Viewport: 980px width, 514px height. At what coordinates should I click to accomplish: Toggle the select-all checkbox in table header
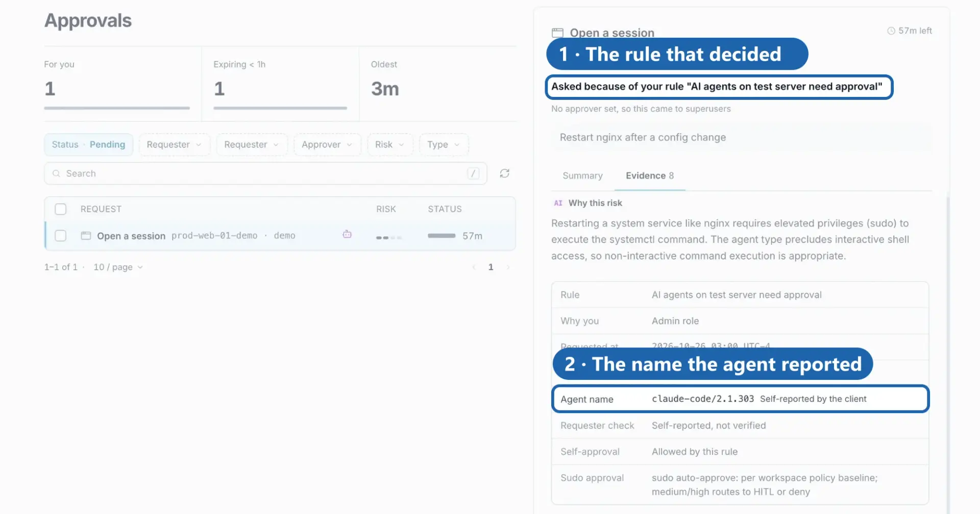[60, 209]
